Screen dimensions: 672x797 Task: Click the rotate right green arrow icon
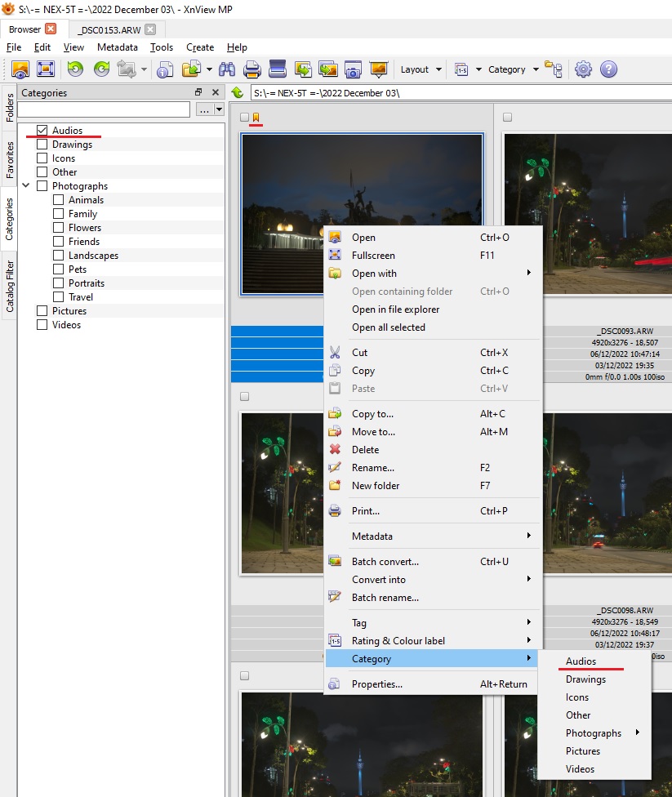pyautogui.click(x=102, y=69)
